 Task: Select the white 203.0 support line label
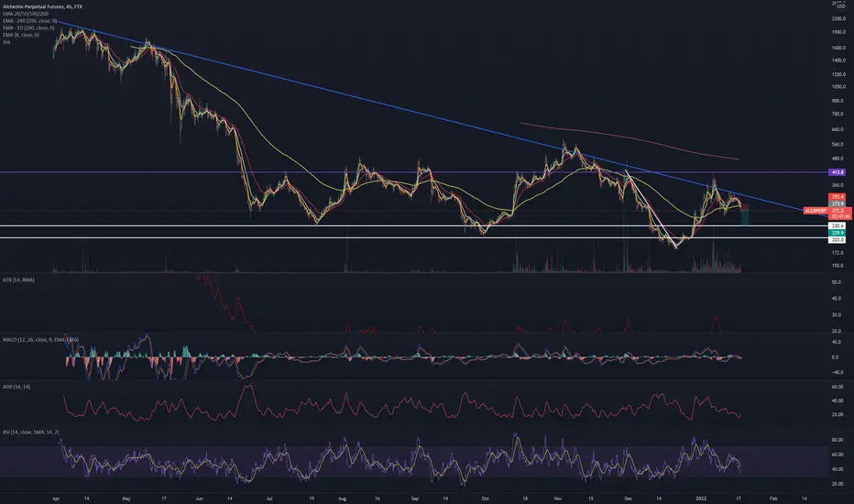click(838, 240)
